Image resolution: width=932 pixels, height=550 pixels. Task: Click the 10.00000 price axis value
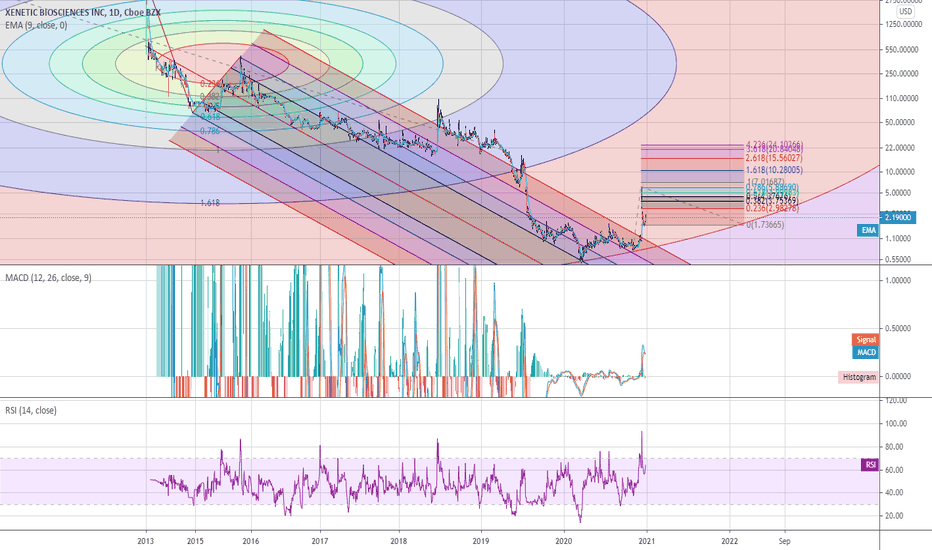[902, 172]
